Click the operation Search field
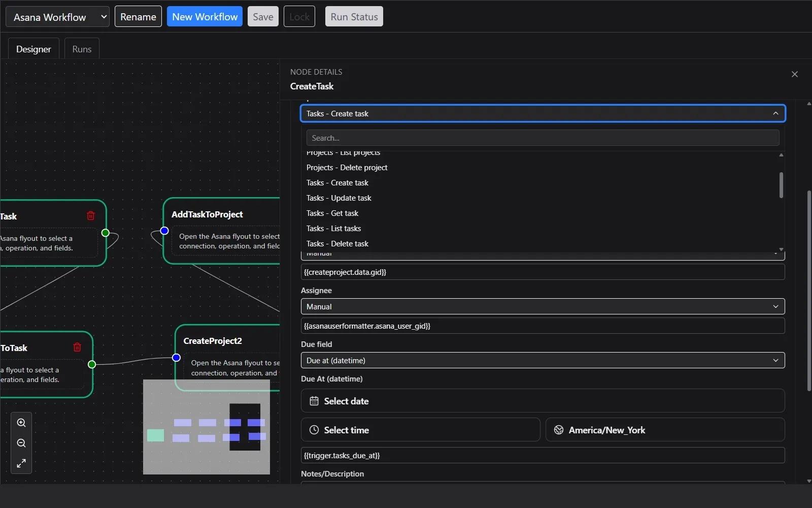The height and width of the screenshot is (508, 812). pyautogui.click(x=543, y=138)
